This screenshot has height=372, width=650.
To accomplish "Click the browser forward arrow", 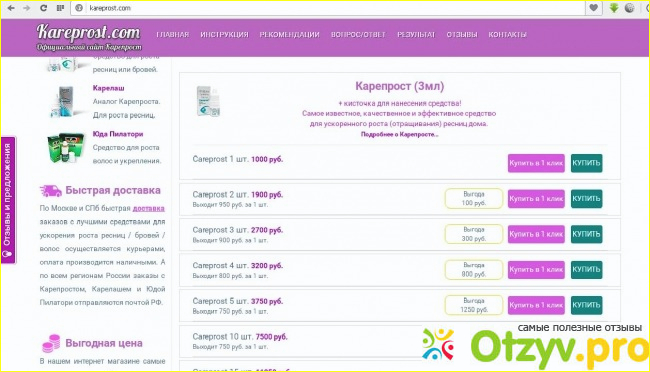I will point(27,8).
